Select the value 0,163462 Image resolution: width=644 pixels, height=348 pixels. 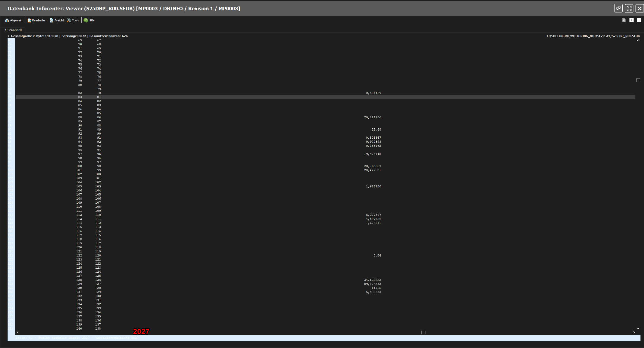pos(373,146)
